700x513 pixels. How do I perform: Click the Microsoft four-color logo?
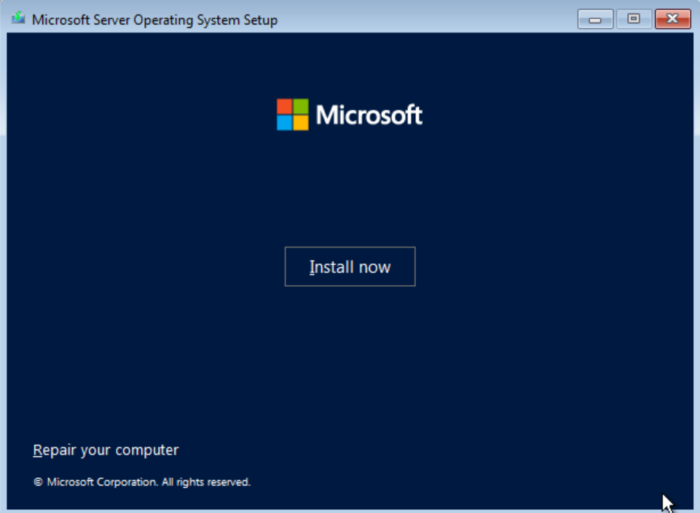point(292,115)
